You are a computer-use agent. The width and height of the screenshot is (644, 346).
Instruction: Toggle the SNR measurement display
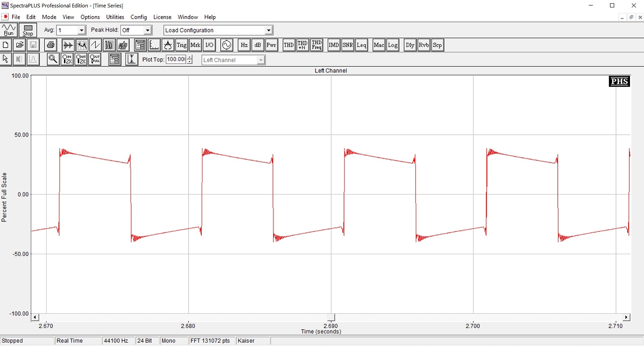[348, 45]
